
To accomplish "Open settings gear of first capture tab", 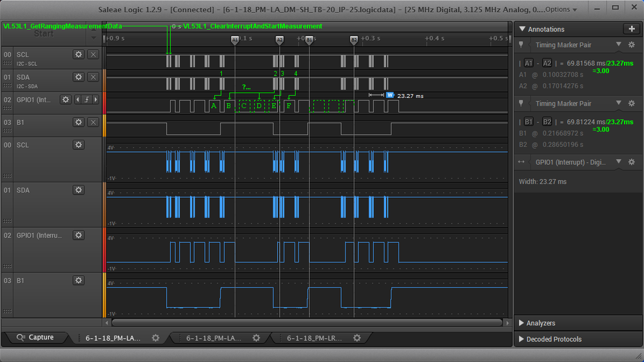I will tap(155, 338).
